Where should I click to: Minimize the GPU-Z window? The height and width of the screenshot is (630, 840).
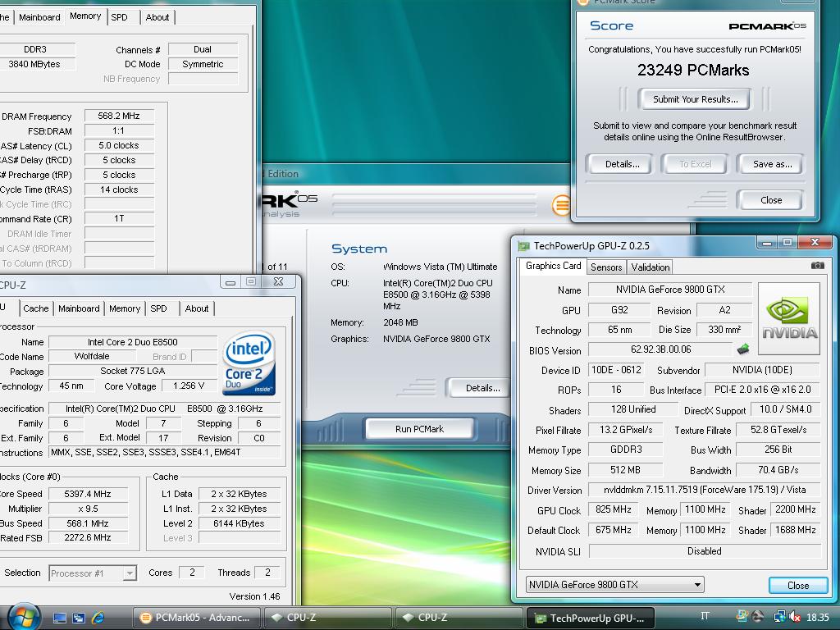tap(767, 243)
